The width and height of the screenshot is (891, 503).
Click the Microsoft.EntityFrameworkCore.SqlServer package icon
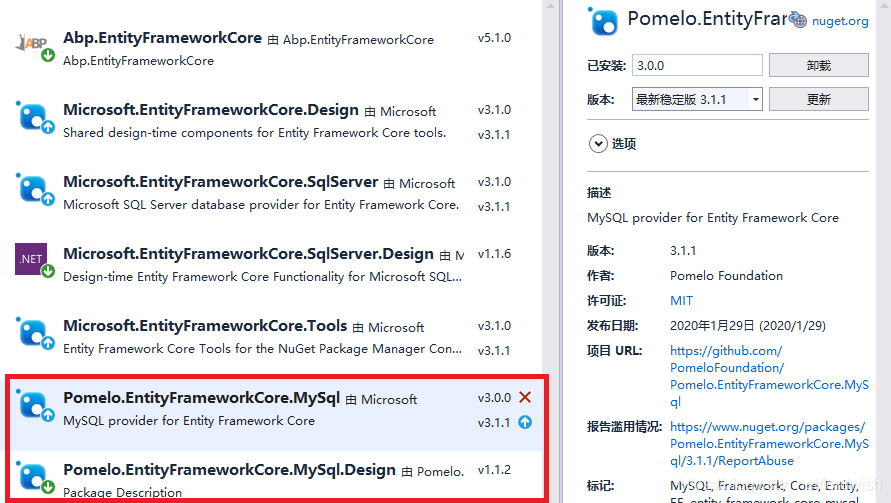click(35, 190)
